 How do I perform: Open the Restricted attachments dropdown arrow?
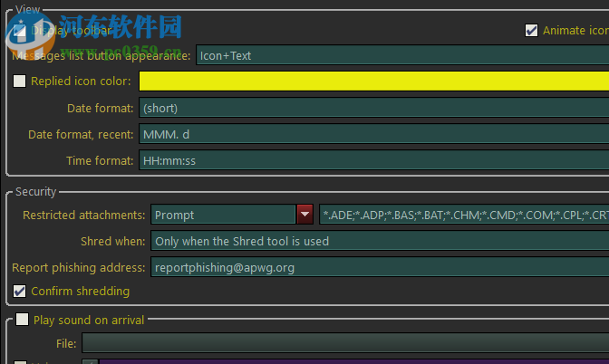[x=305, y=216]
